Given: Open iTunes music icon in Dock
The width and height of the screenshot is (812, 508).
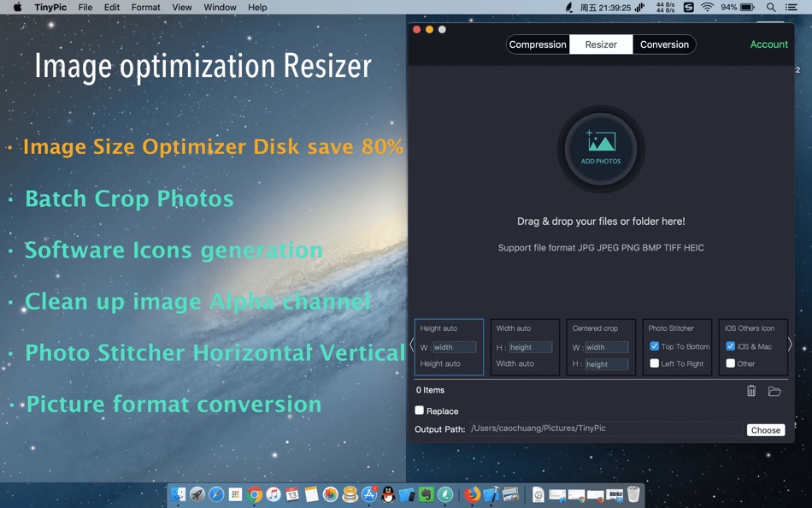Looking at the screenshot, I should point(274,494).
